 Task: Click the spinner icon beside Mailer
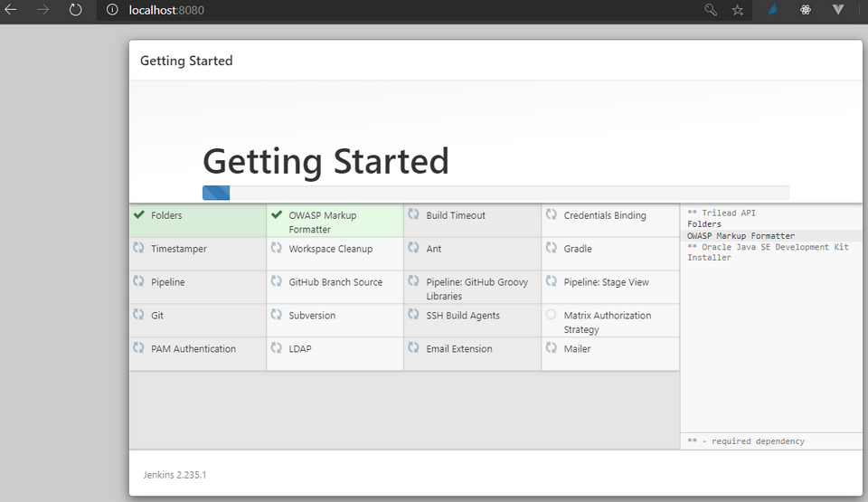click(x=551, y=346)
